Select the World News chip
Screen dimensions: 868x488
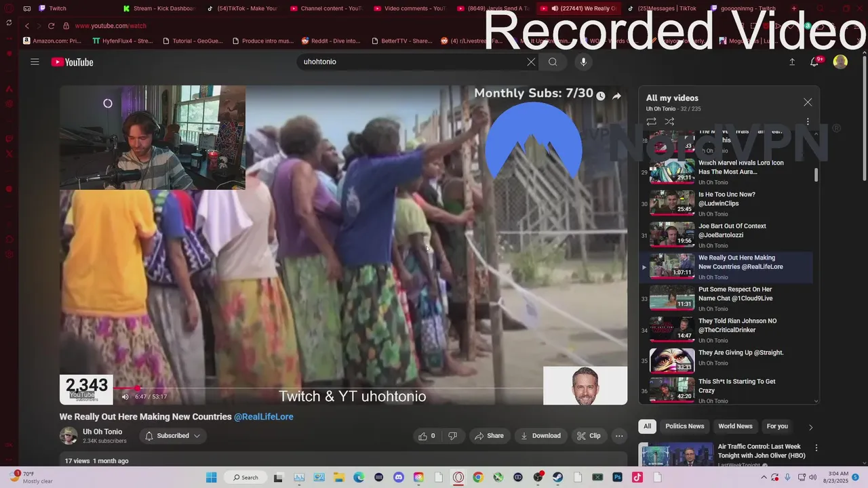(x=735, y=426)
